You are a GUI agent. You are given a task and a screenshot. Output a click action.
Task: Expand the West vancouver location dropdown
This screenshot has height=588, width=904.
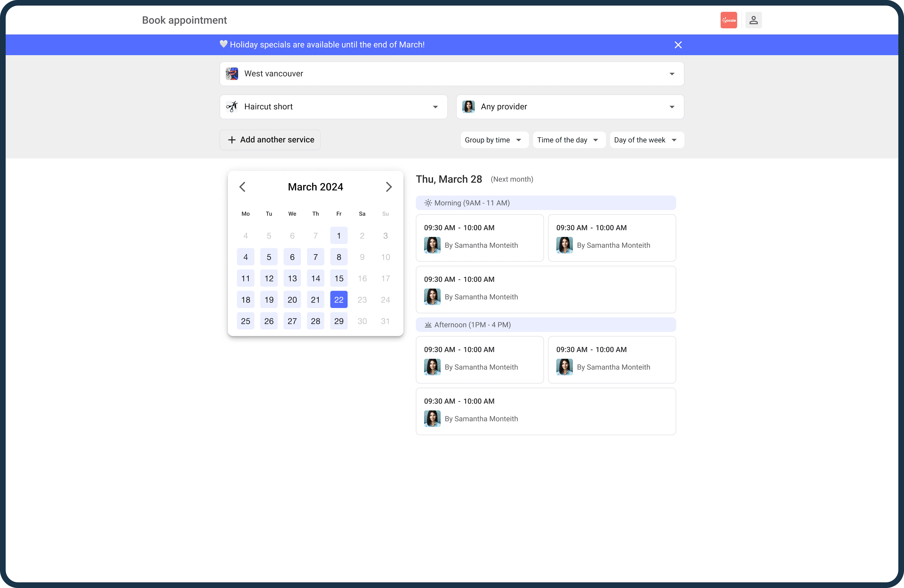[672, 74]
